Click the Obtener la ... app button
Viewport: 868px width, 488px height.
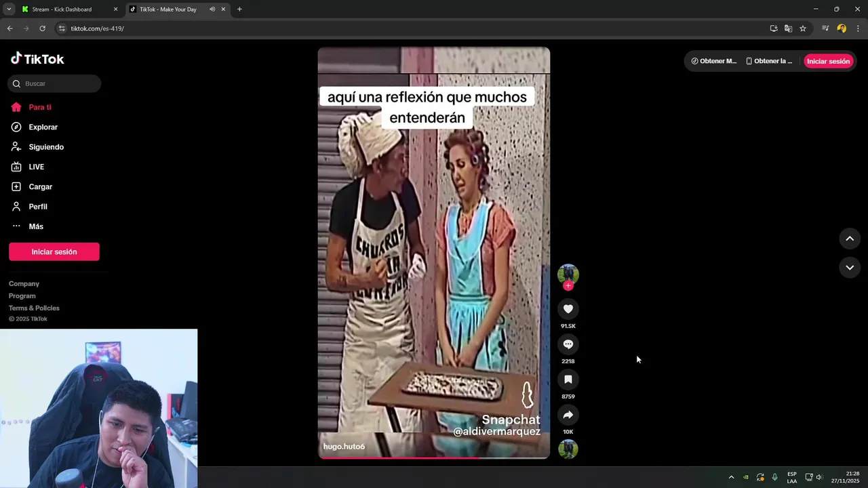pyautogui.click(x=769, y=61)
